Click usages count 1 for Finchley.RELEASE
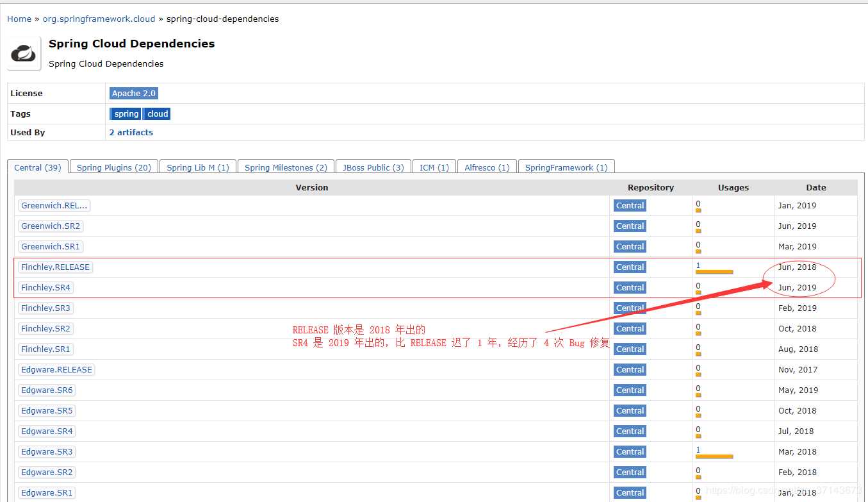 pyautogui.click(x=698, y=265)
